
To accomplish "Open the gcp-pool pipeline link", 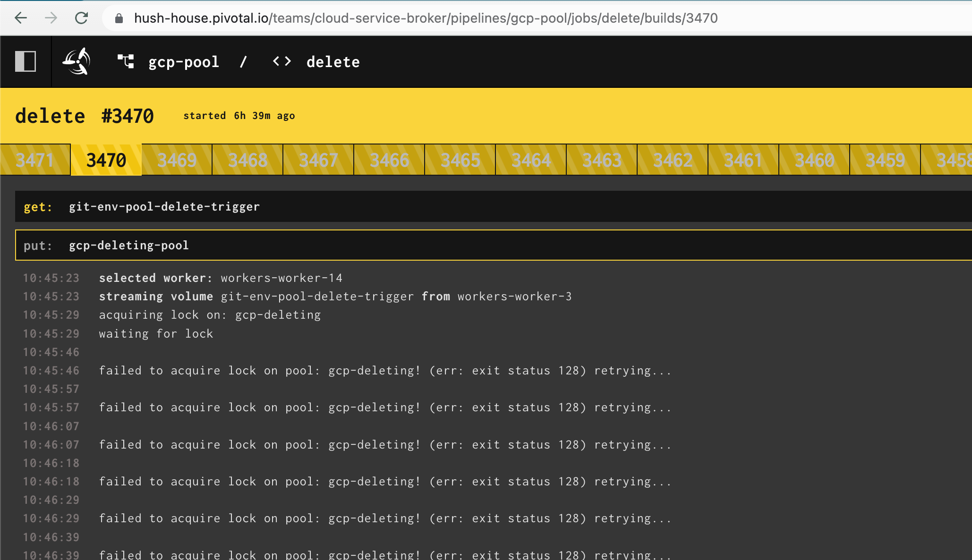I will (x=184, y=61).
